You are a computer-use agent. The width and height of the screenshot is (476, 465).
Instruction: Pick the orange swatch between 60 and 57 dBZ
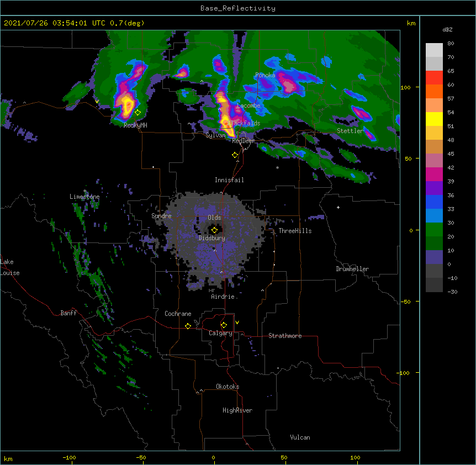pos(434,91)
